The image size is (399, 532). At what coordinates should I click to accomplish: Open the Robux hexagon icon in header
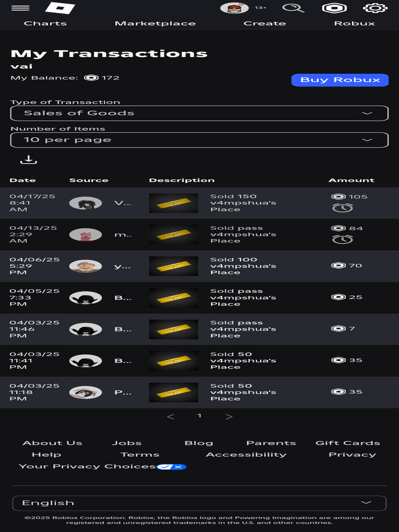coord(334,8)
